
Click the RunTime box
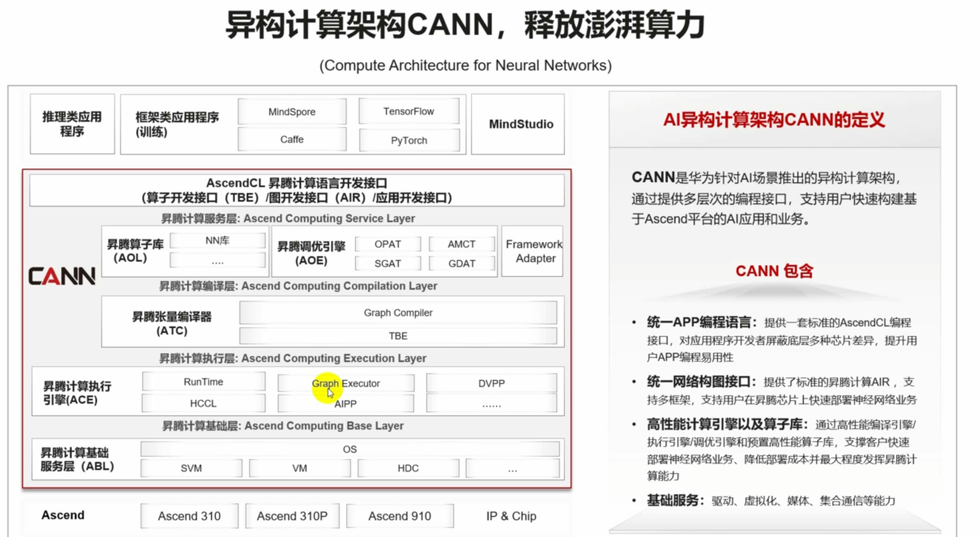(203, 382)
